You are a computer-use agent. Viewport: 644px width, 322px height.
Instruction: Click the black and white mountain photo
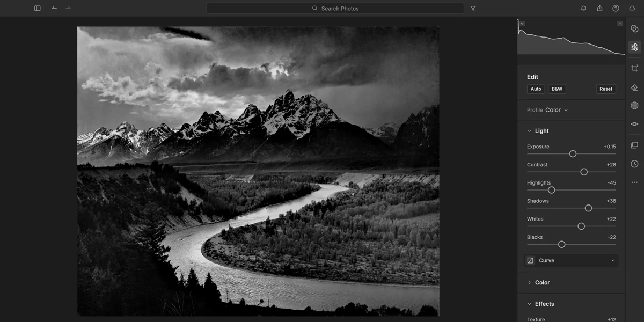point(258,171)
